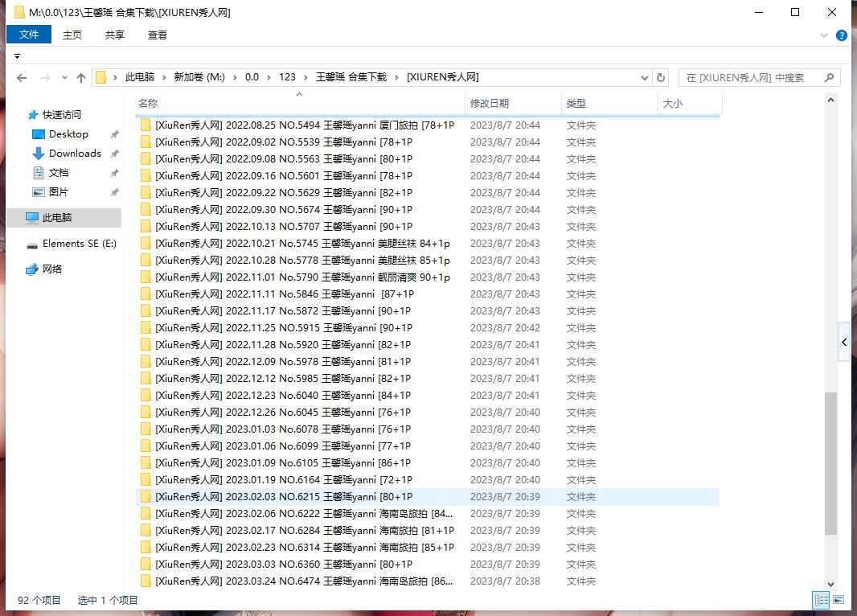Open the Explorer help icon

click(841, 35)
